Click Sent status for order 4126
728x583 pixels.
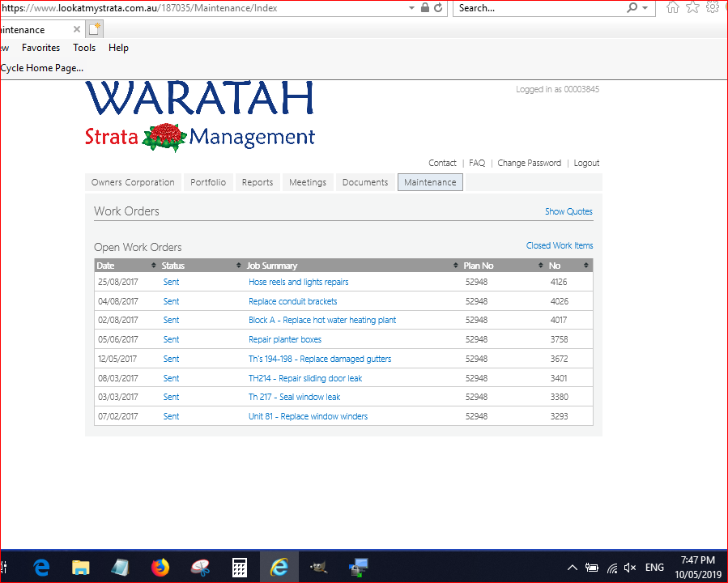[x=172, y=282]
